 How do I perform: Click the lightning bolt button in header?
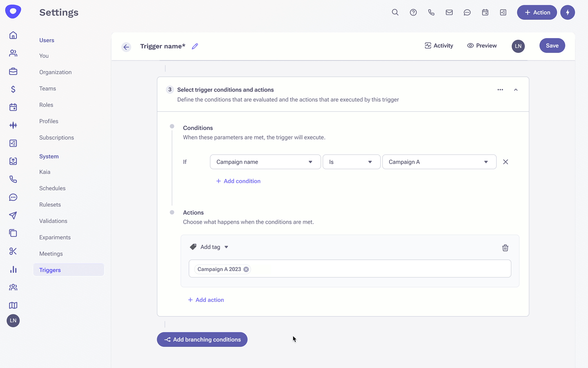click(x=567, y=12)
